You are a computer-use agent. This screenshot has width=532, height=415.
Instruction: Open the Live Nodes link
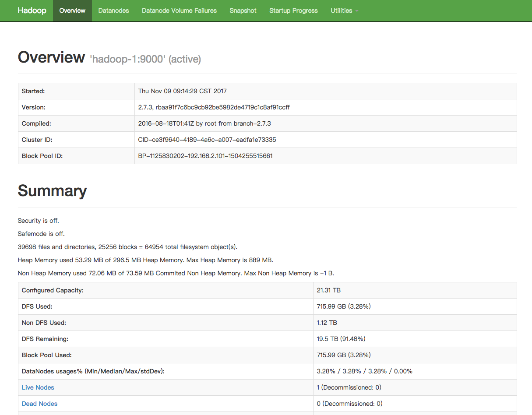pos(38,387)
